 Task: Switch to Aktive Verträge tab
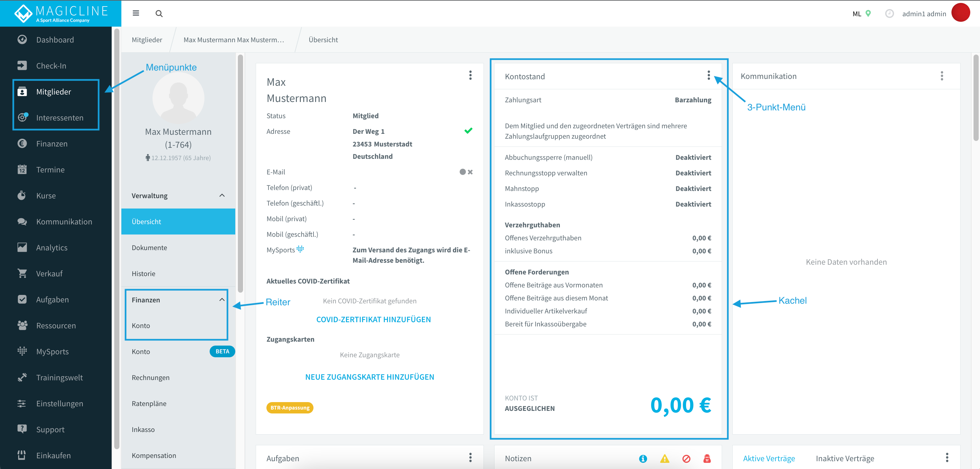tap(769, 458)
